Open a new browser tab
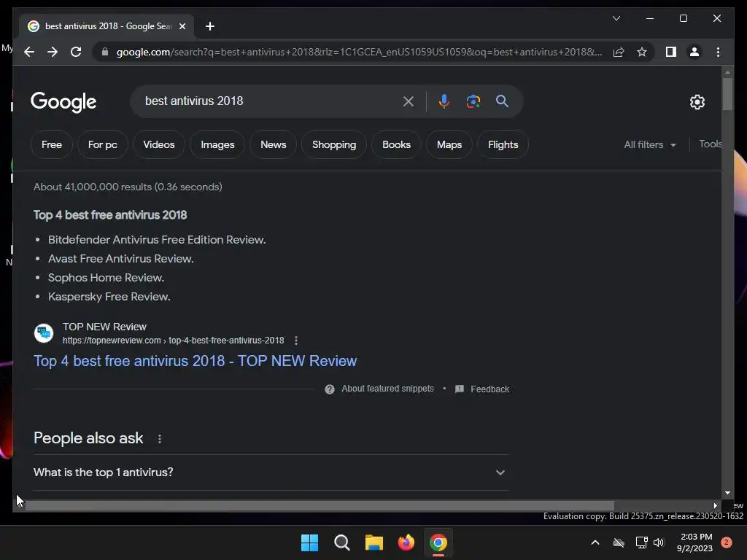Image resolution: width=747 pixels, height=560 pixels. (x=210, y=26)
